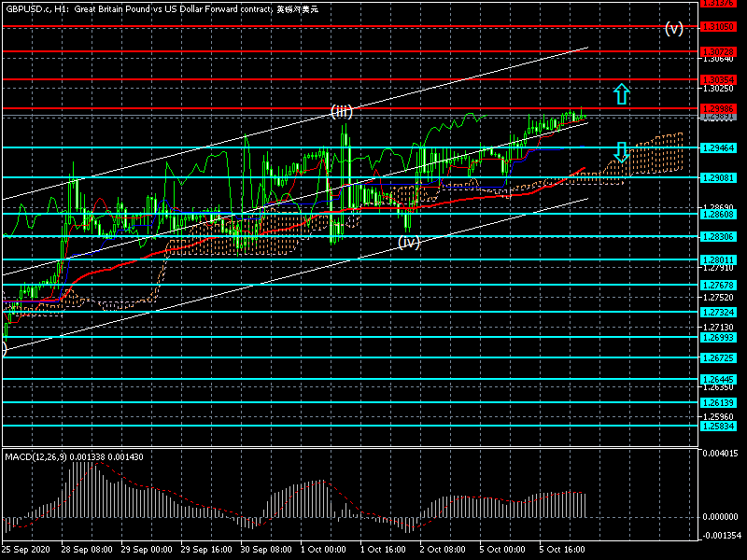Click the 1.25960 price axis value

coord(718,417)
